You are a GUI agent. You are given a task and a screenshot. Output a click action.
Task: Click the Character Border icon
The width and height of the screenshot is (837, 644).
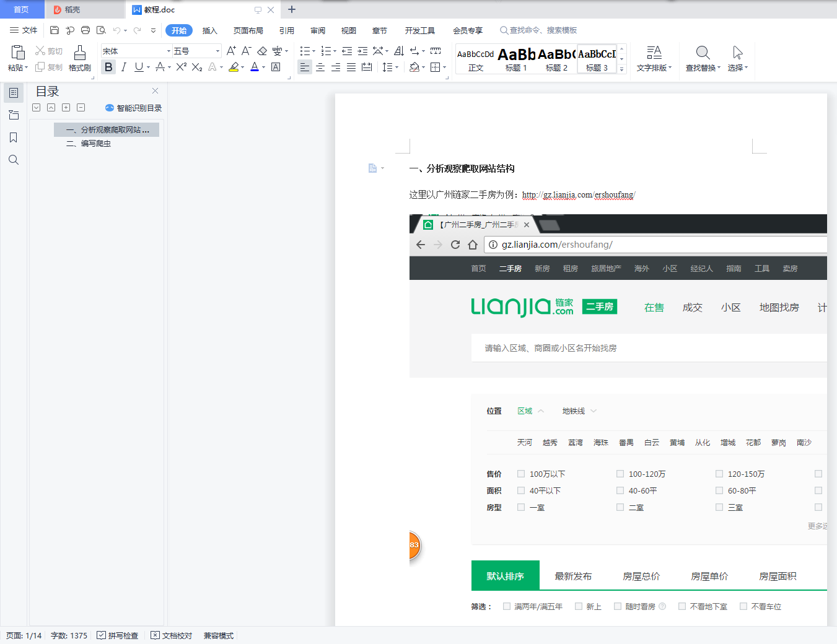pyautogui.click(x=276, y=67)
